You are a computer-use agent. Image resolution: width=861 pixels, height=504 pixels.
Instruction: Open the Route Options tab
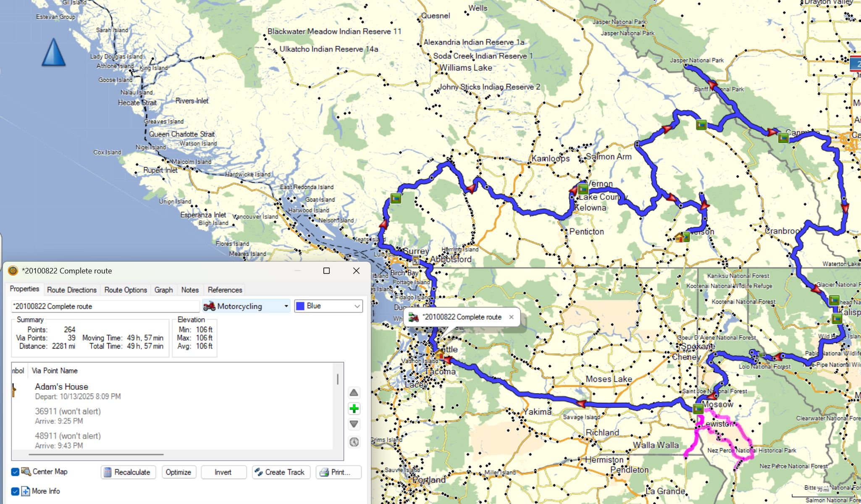[x=126, y=290]
